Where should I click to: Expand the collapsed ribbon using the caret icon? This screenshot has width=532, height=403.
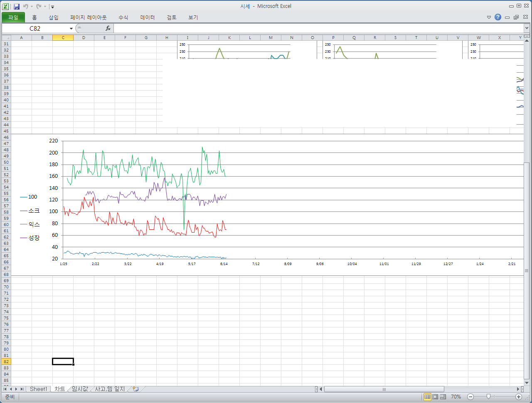tap(489, 17)
